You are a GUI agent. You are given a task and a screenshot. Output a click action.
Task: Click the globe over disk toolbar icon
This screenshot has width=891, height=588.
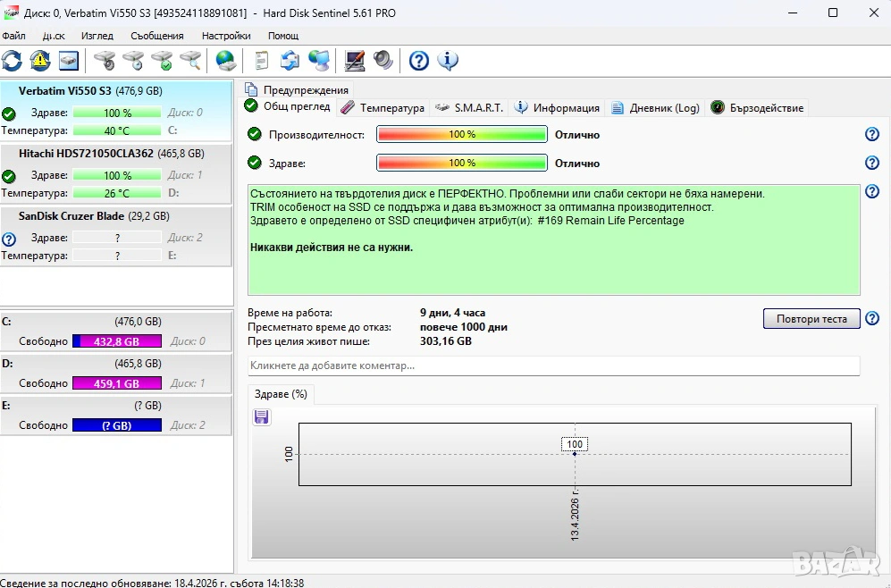tap(226, 61)
